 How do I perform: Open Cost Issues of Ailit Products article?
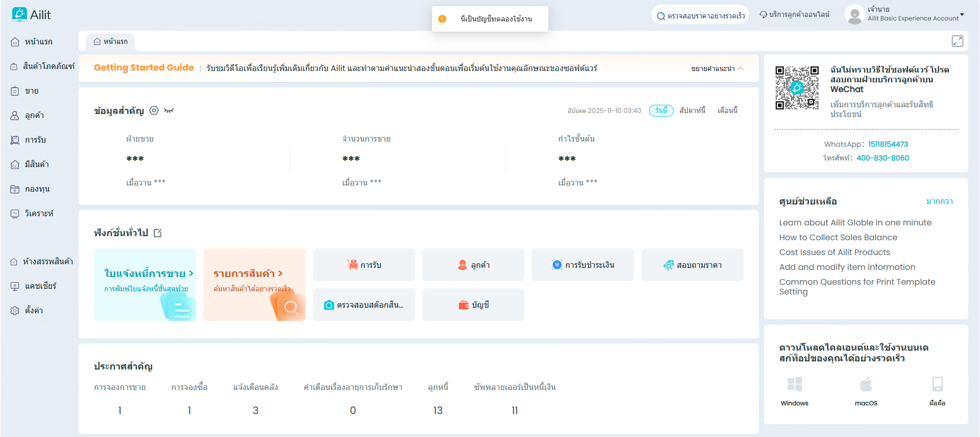(834, 252)
